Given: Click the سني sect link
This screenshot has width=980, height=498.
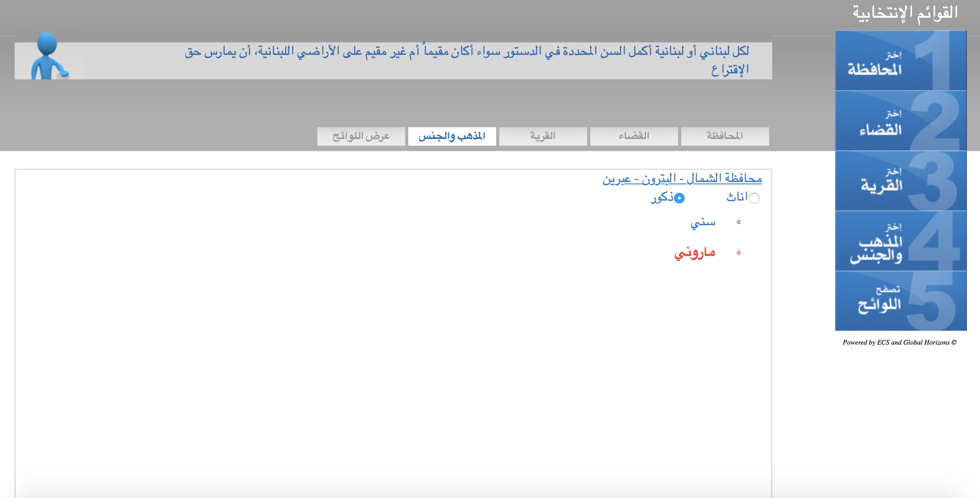Looking at the screenshot, I should [703, 223].
